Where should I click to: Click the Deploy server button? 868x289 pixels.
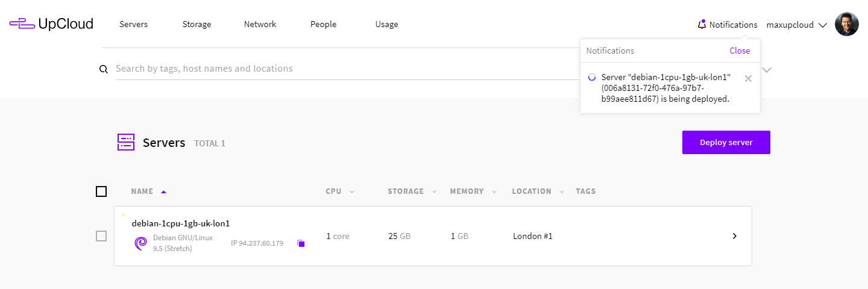click(x=726, y=143)
